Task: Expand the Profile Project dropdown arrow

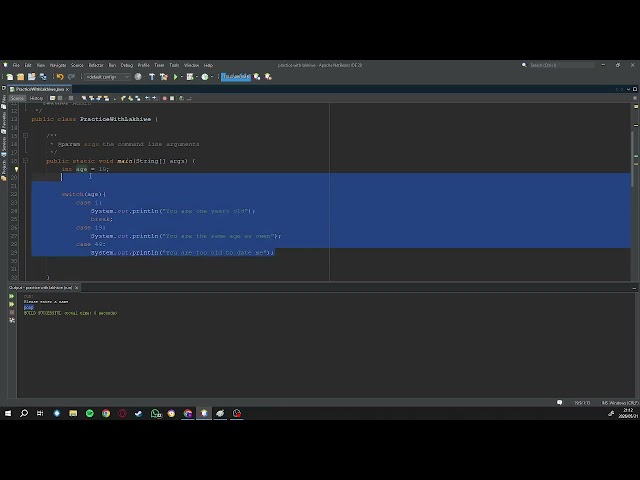Action: tap(212, 77)
